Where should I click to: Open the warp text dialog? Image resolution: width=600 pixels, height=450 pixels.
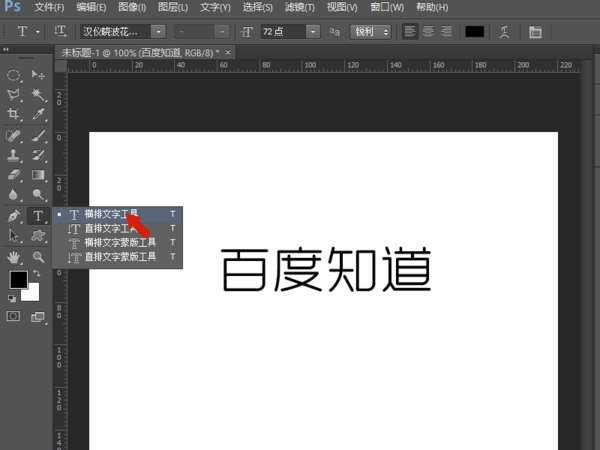(504, 32)
